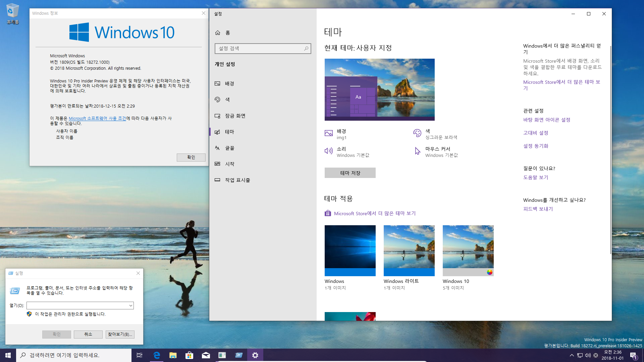Expand the 열기 dropdown in Run dialog
This screenshot has height=362, width=644.
[130, 305]
